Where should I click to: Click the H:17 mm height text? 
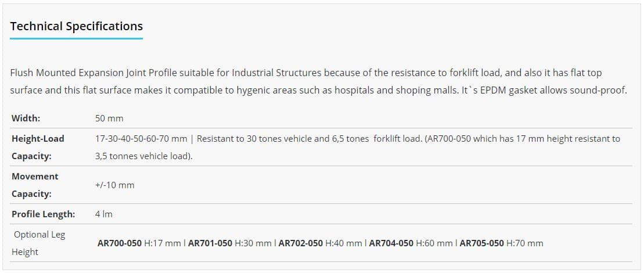coord(163,243)
